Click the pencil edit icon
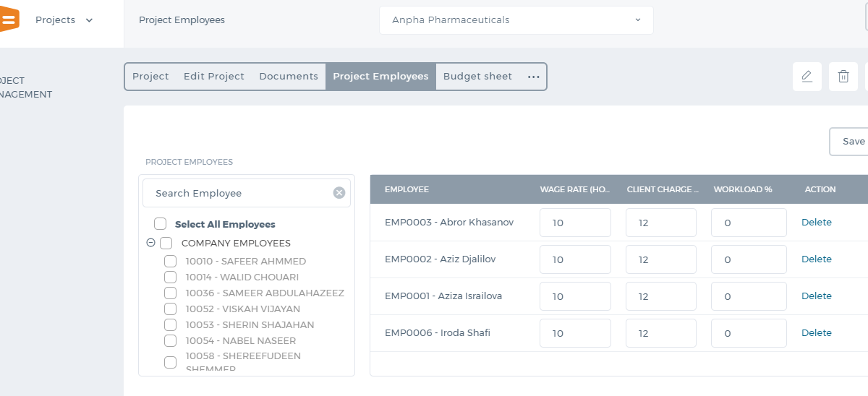Screen dimensions: 868x396 (x=807, y=77)
